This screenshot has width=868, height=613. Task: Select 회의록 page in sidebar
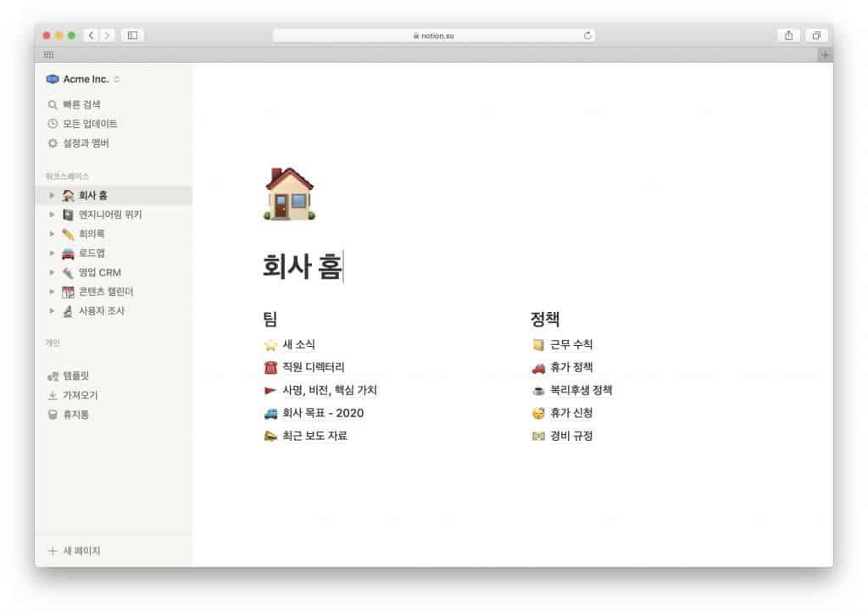(92, 234)
